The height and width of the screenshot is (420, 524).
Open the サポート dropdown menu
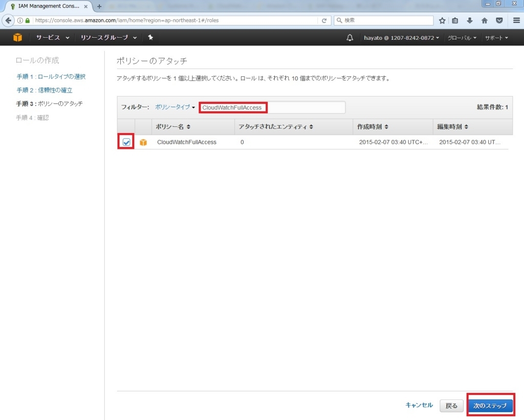[496, 38]
